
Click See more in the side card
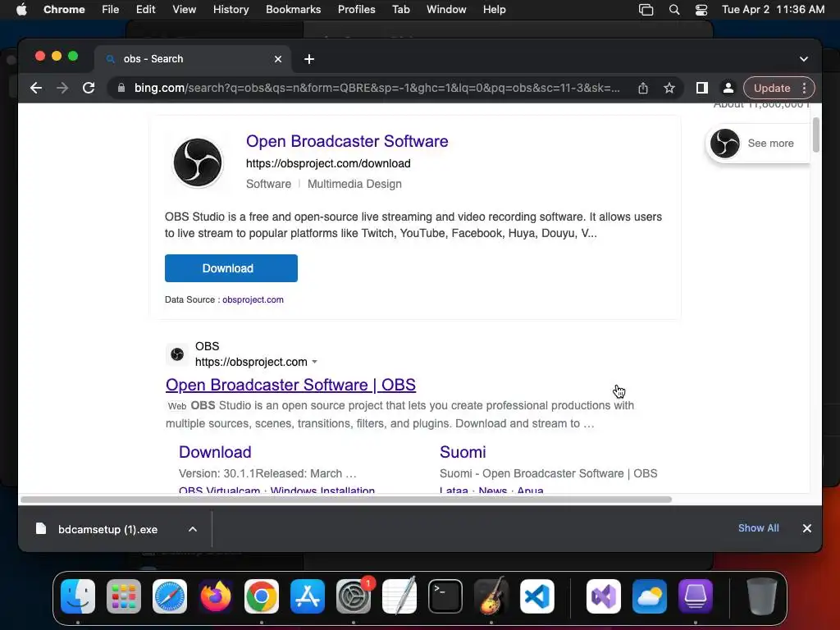[x=770, y=143]
